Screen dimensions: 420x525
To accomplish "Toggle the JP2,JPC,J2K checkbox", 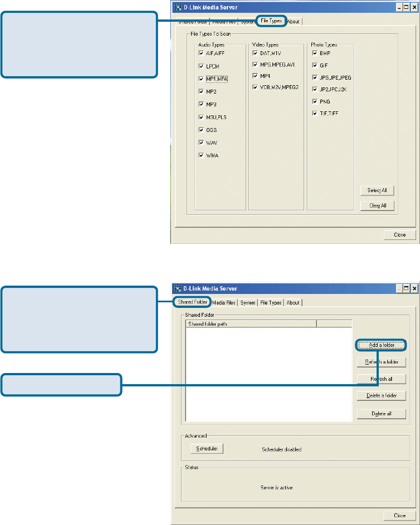I will 315,90.
